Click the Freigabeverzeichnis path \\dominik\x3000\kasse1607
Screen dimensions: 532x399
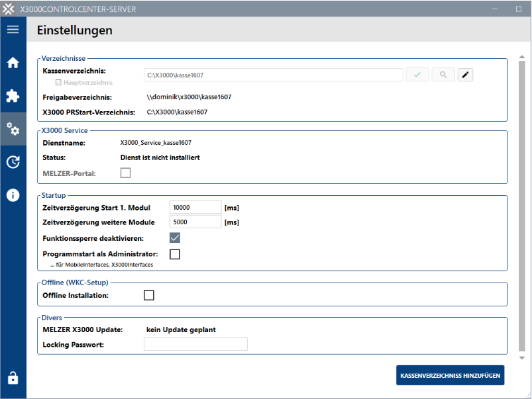(189, 97)
